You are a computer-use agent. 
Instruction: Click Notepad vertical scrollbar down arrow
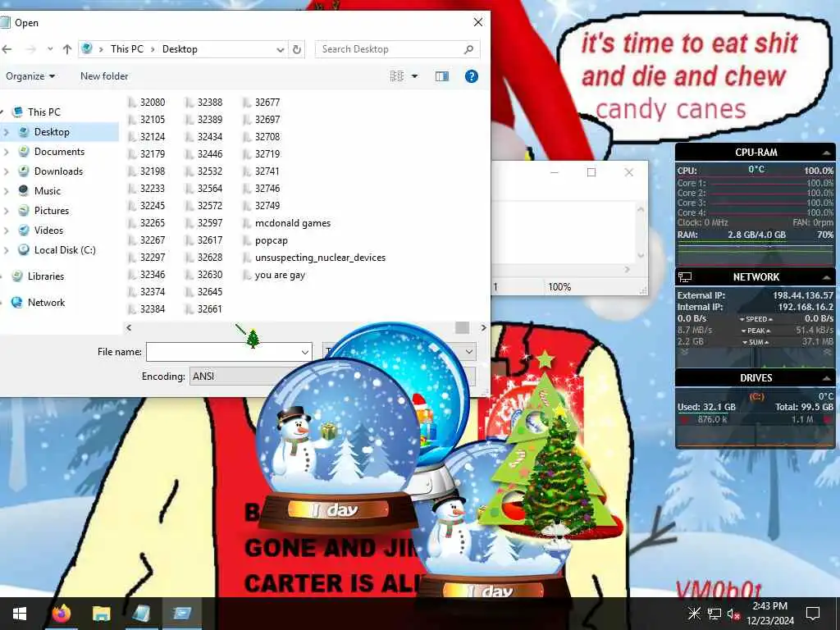pos(641,256)
